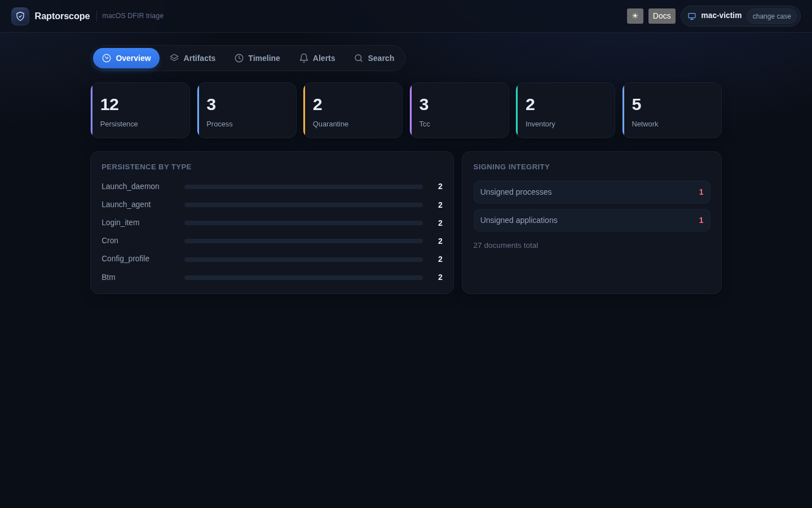Screen dimensions: 812x508
Task: Open the Docs link
Action: [662, 16]
